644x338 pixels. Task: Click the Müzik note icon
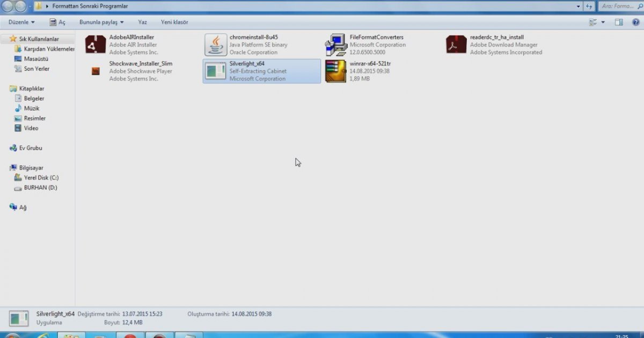coord(18,108)
